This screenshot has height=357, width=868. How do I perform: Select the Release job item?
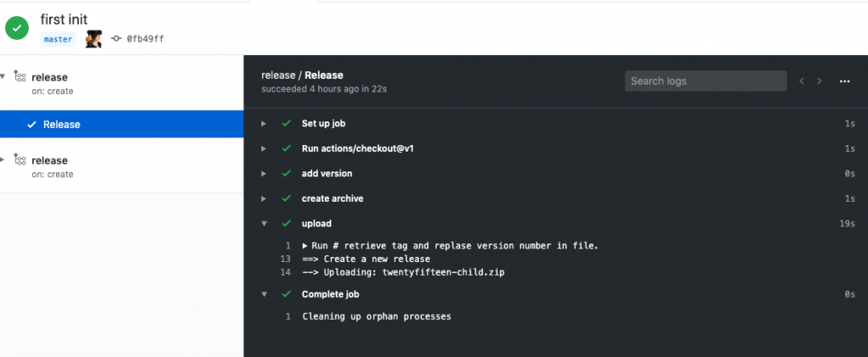pyautogui.click(x=122, y=125)
